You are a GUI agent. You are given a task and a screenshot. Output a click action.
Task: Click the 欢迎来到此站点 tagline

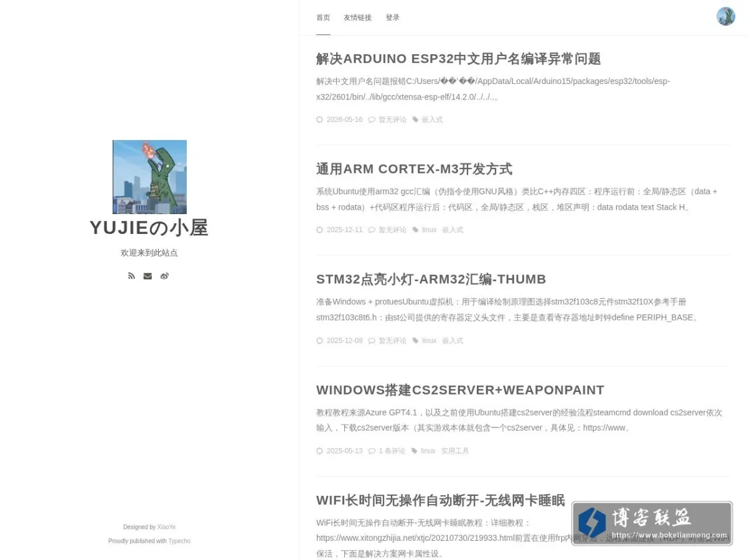click(x=149, y=253)
